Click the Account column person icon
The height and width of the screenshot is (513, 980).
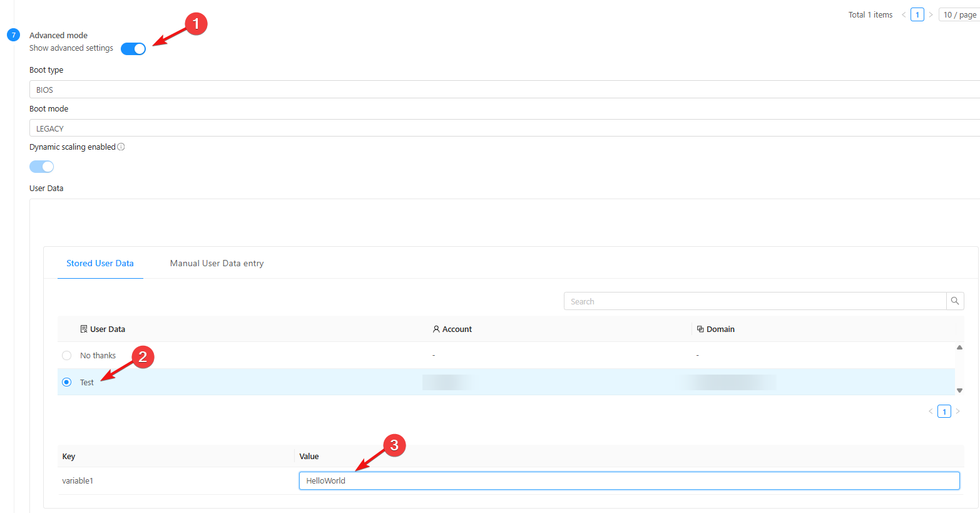(436, 329)
